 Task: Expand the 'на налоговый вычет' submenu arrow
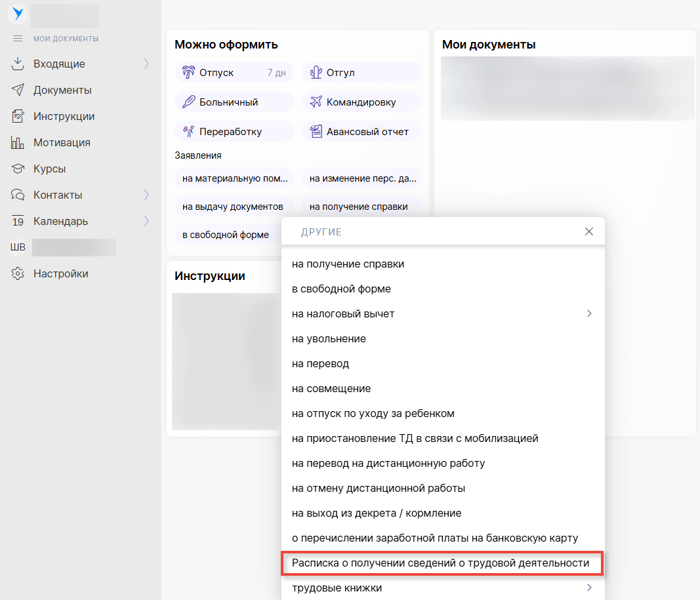pyautogui.click(x=588, y=313)
